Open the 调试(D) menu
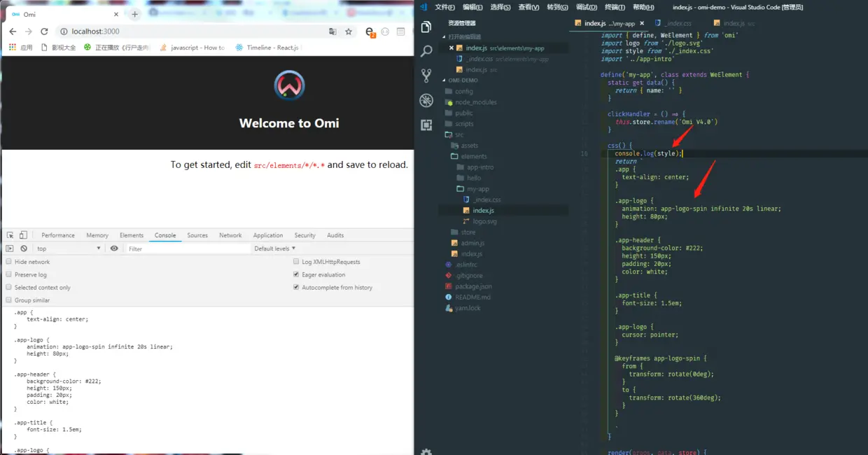 point(586,7)
